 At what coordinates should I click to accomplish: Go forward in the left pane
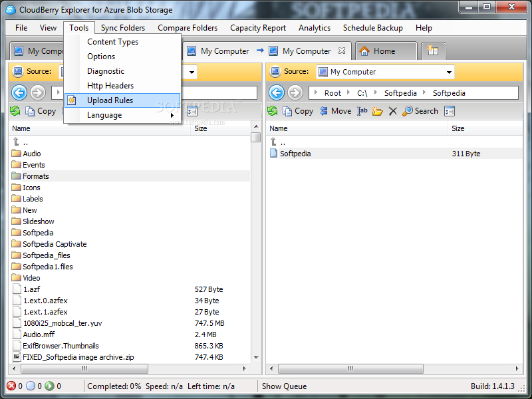38,92
